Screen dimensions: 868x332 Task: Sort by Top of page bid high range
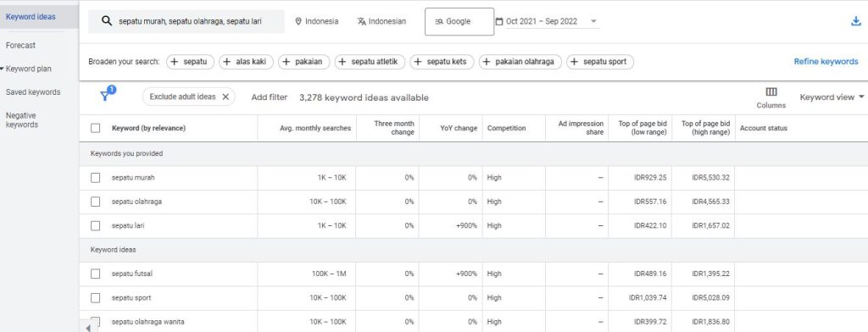click(x=706, y=128)
